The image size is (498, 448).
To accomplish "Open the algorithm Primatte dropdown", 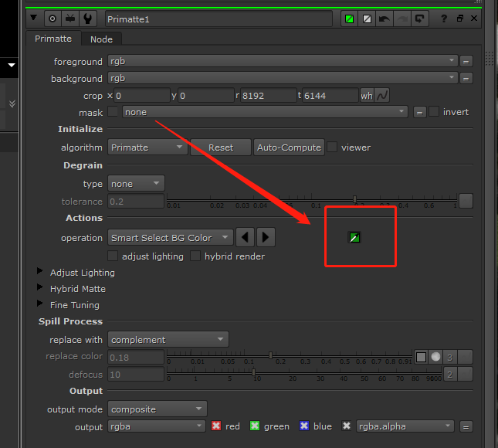I will [147, 148].
